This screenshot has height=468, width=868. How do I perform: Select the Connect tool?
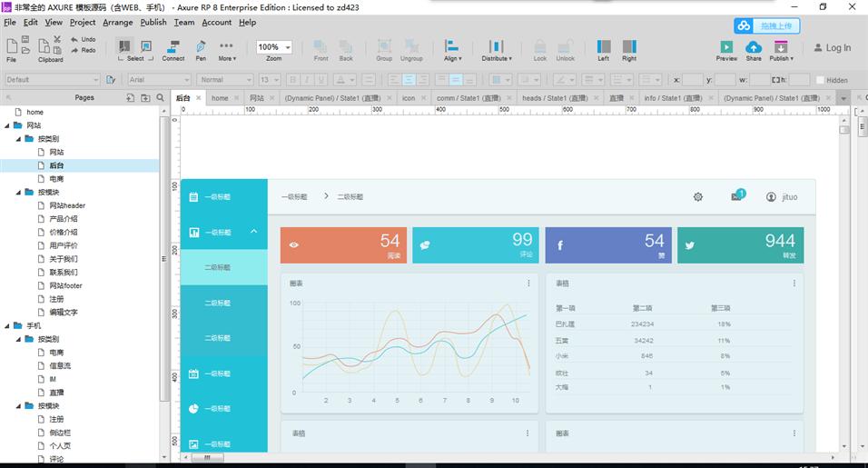pos(173,46)
